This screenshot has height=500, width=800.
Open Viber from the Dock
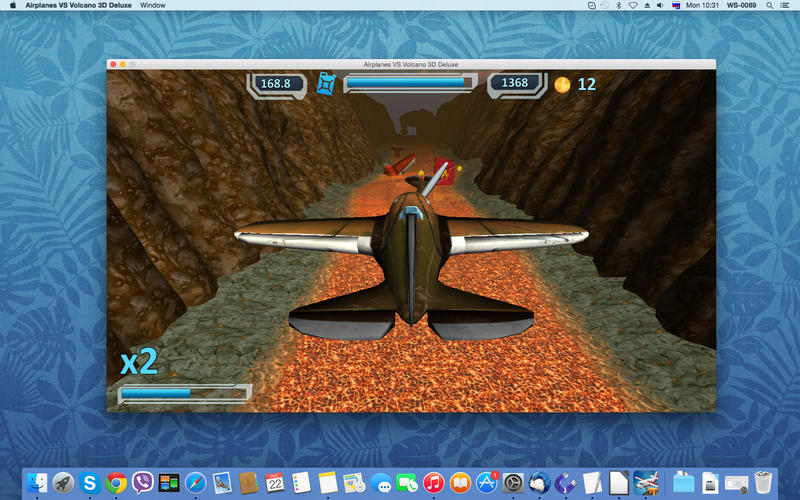point(142,483)
